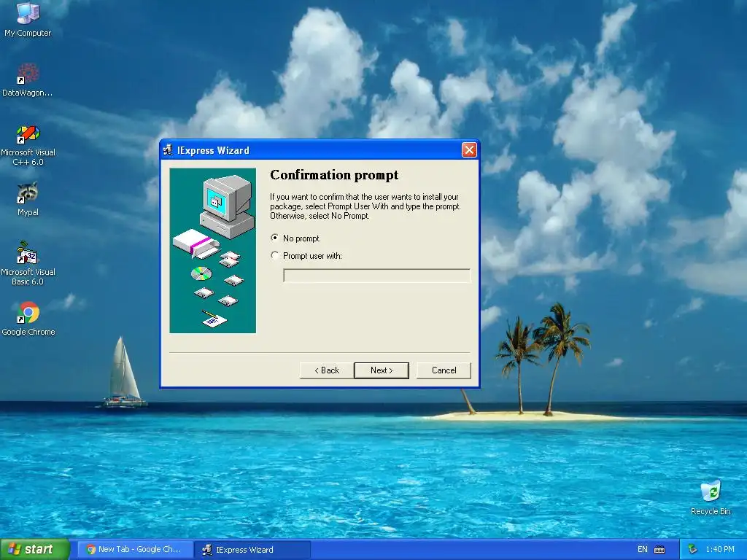Go back with the Back button
The height and width of the screenshot is (560, 747).
[326, 370]
